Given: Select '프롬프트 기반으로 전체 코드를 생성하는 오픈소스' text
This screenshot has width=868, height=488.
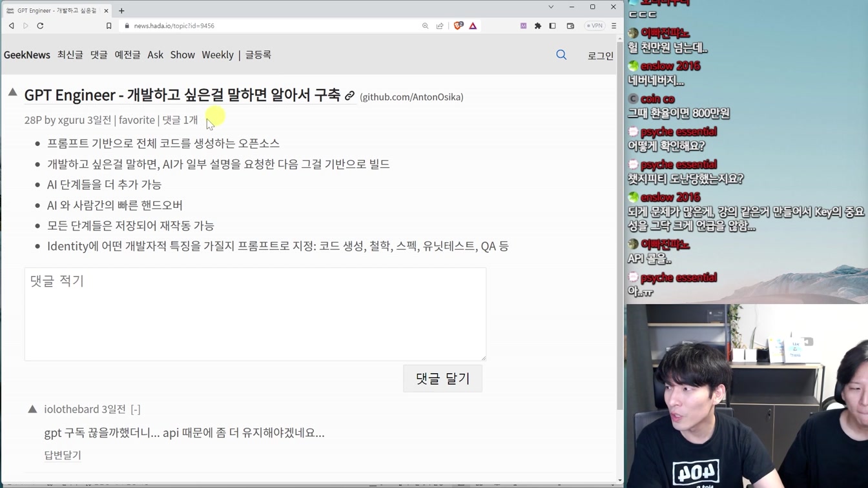Looking at the screenshot, I should tap(163, 143).
